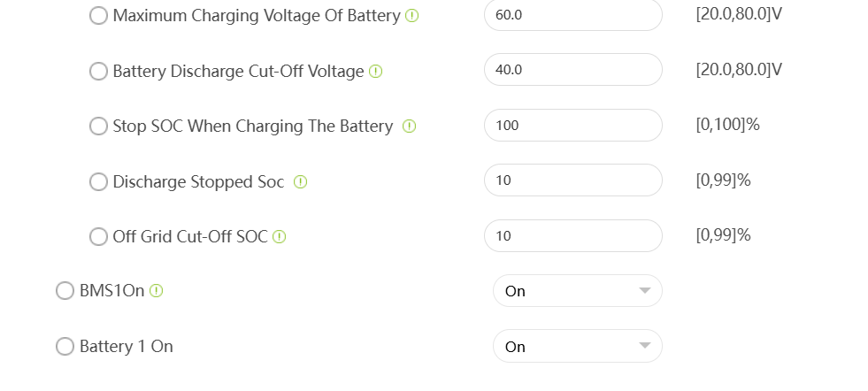This screenshot has height=391, width=868.
Task: Click info icon beside Maximum Charging Voltage Of Battery
Action: (411, 16)
